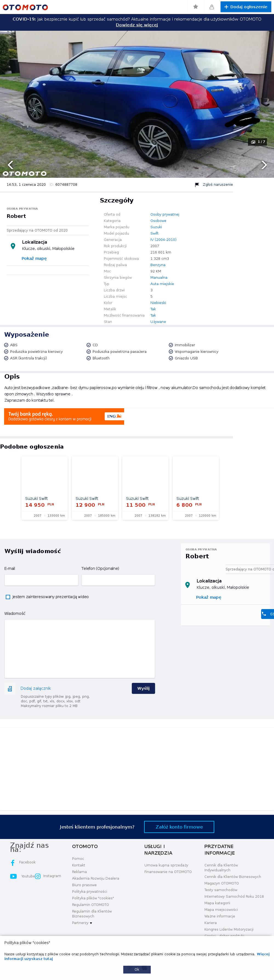
Task: Show previous car photo with left arrow
Action: [x=10, y=165]
